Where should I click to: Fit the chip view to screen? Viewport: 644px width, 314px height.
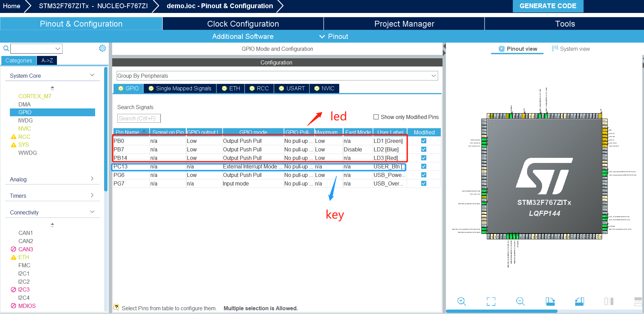pos(491,301)
